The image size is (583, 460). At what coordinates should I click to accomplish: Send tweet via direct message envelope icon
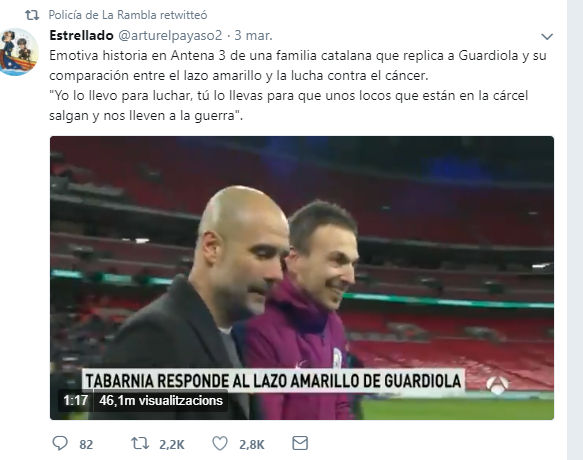click(300, 443)
